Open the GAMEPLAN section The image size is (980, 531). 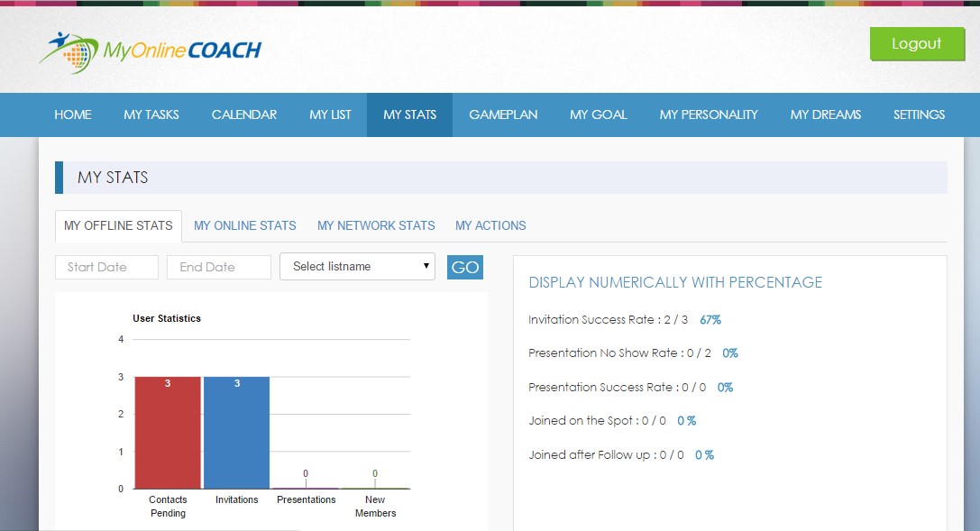[x=503, y=114]
